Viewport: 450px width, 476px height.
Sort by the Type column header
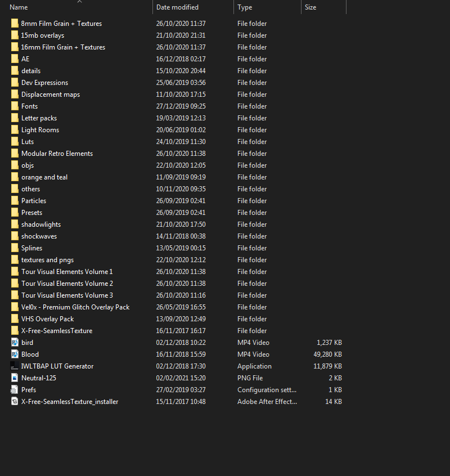[x=245, y=7]
